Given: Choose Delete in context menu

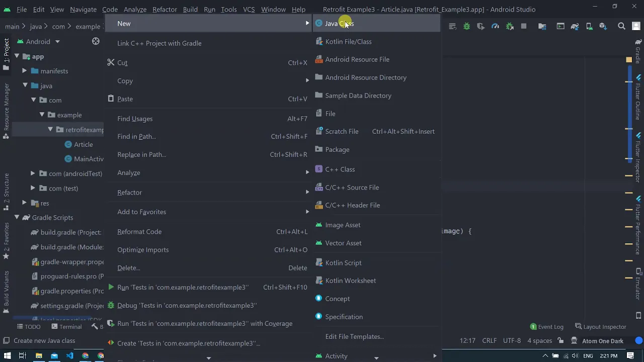Looking at the screenshot, I should coord(208,268).
